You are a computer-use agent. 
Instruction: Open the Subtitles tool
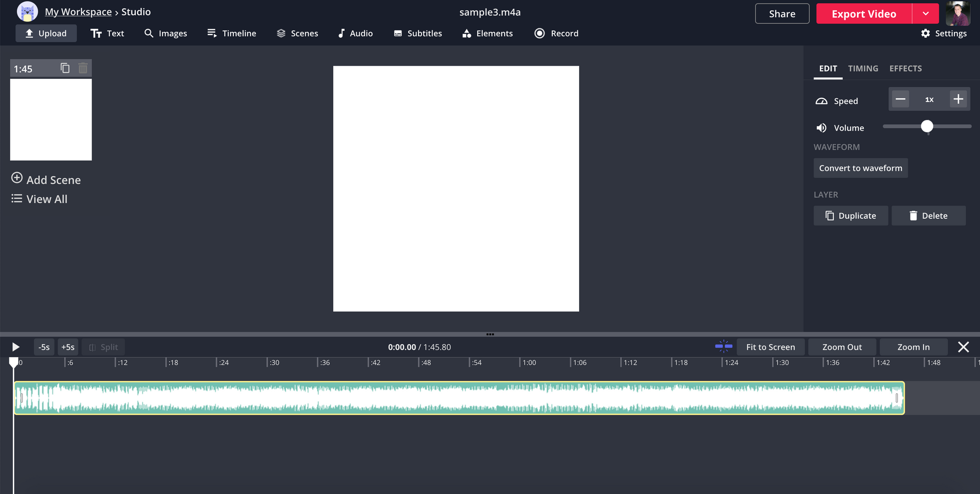click(x=418, y=33)
